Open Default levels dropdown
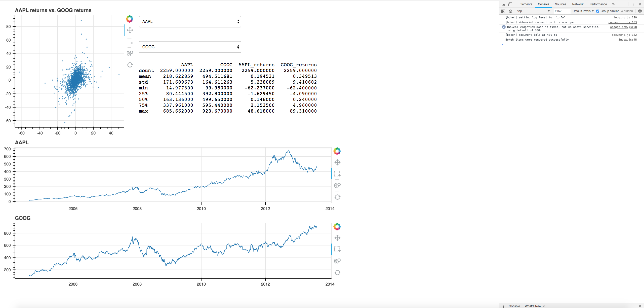644x308 pixels. 583,11
